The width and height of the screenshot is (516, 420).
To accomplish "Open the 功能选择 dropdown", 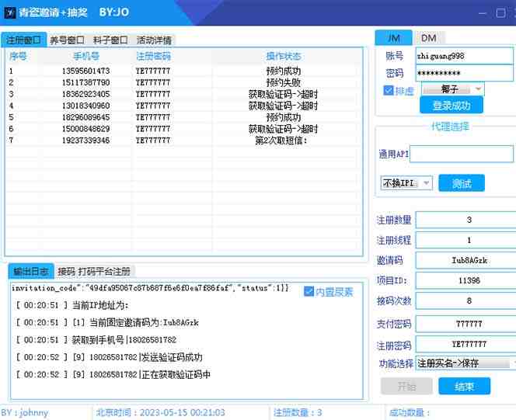I will (x=465, y=363).
